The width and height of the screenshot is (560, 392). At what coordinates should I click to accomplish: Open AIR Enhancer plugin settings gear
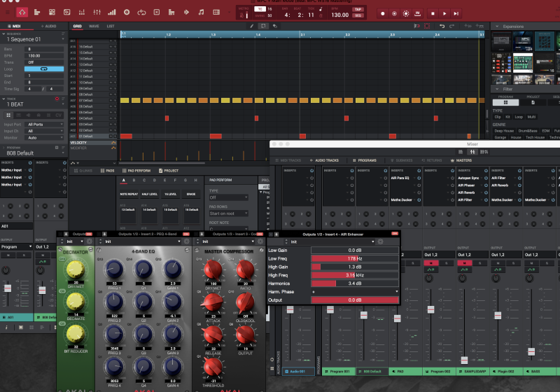pos(381,241)
